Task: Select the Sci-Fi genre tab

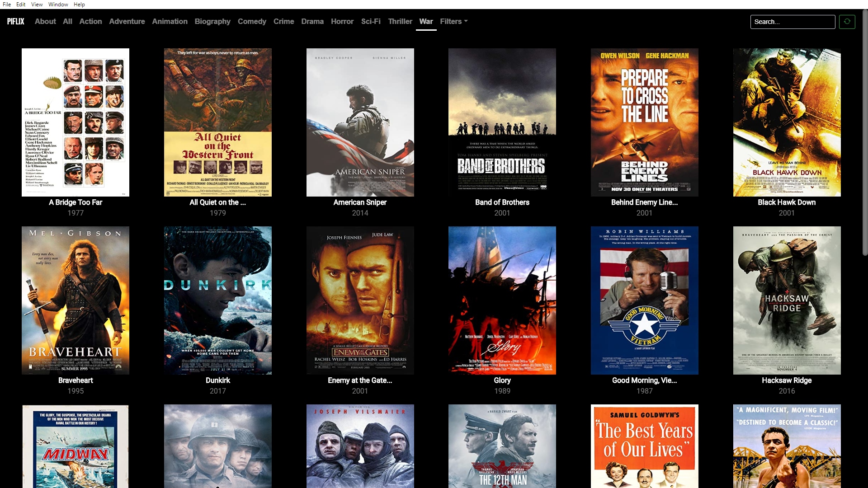Action: click(371, 21)
